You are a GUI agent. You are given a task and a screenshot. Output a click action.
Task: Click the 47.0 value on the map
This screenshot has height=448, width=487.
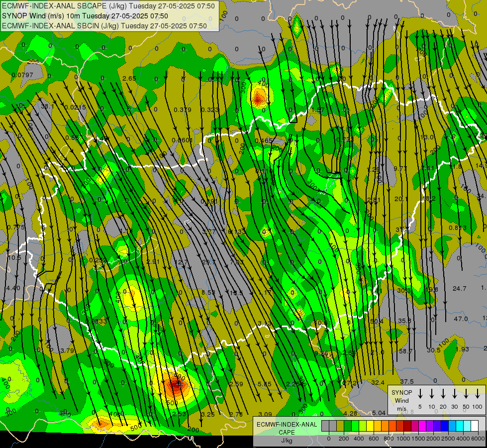tap(461, 319)
